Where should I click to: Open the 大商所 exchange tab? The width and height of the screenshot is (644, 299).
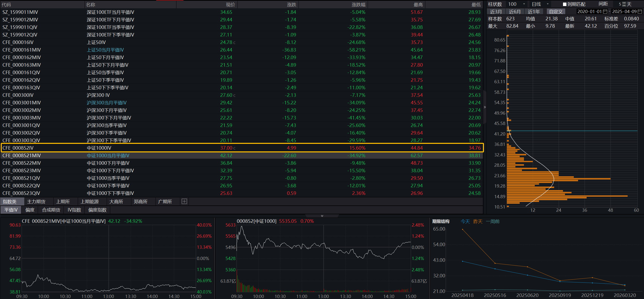(116, 202)
